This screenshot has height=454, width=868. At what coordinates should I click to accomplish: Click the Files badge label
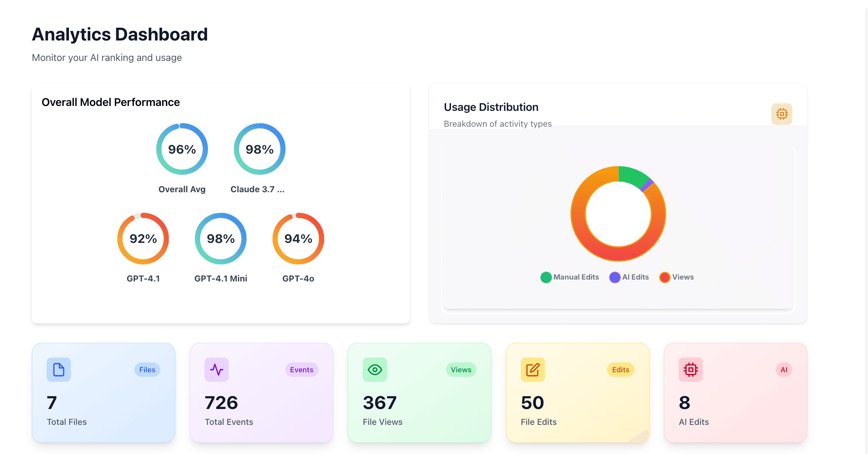pyautogui.click(x=147, y=370)
